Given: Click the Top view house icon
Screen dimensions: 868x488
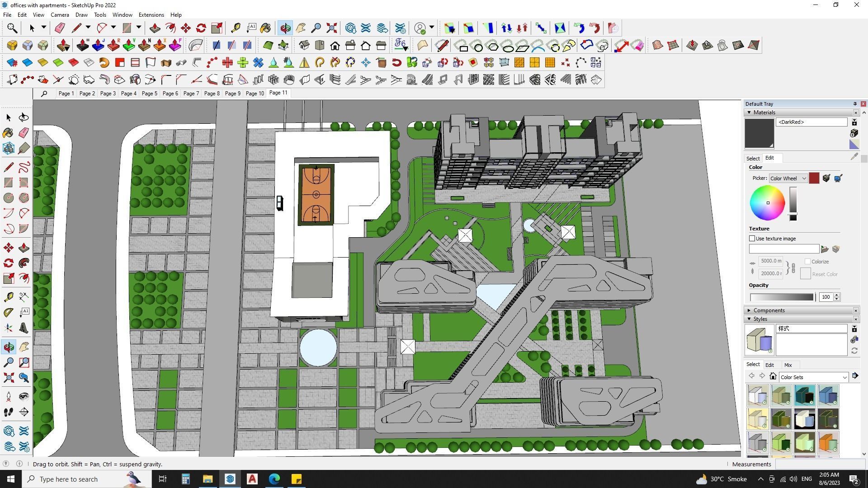Looking at the screenshot, I should pyautogui.click(x=320, y=46).
